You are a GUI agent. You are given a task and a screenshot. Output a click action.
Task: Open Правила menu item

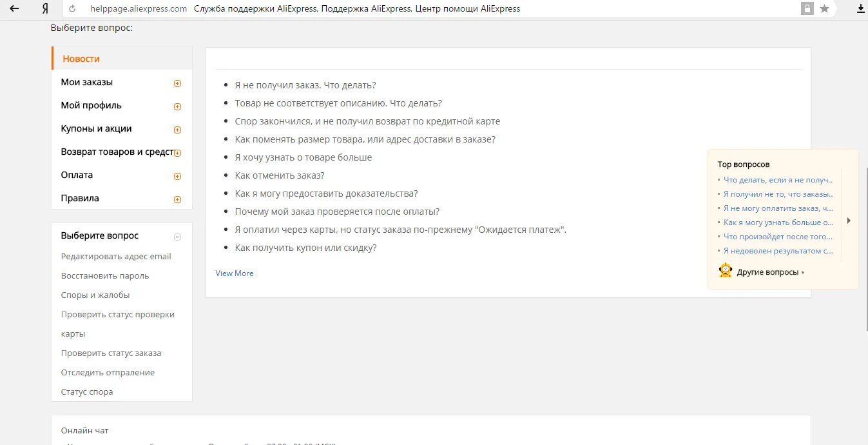(80, 198)
